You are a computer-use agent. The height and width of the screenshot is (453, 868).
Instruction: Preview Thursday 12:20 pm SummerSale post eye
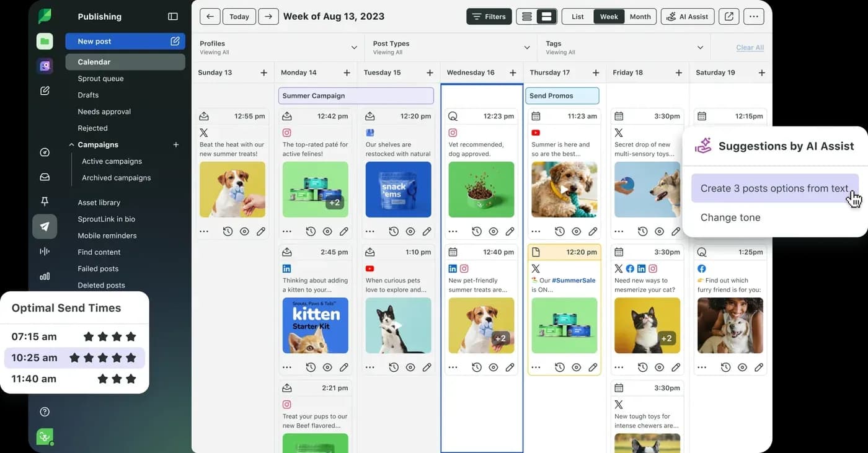tap(577, 367)
